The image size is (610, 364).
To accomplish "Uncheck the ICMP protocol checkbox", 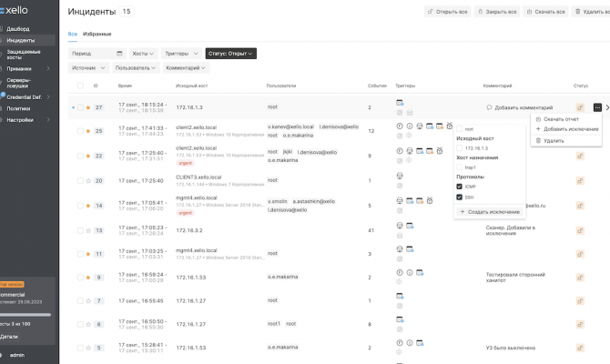I will (x=460, y=187).
